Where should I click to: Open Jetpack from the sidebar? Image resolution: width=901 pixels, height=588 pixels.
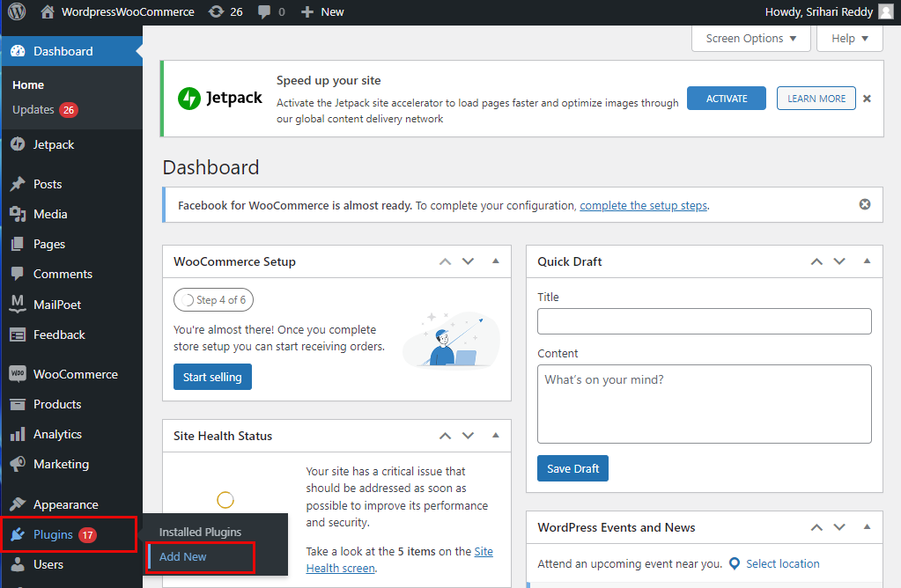click(54, 144)
